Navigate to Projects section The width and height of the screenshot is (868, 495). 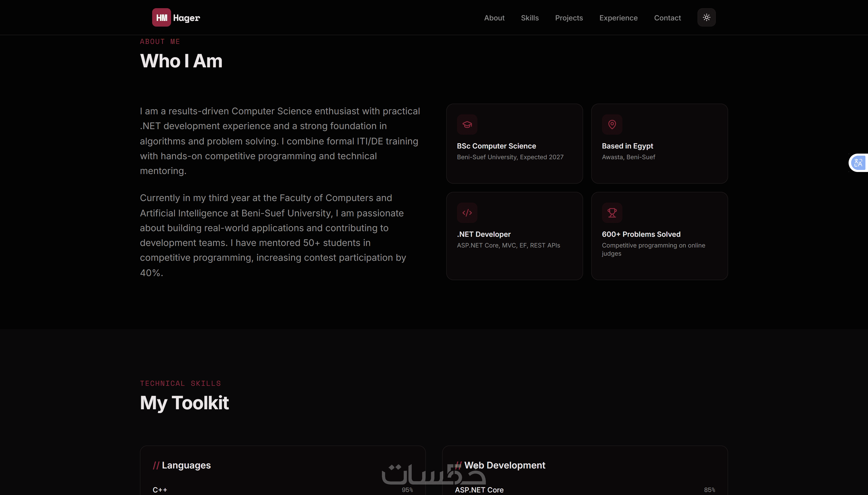(569, 18)
